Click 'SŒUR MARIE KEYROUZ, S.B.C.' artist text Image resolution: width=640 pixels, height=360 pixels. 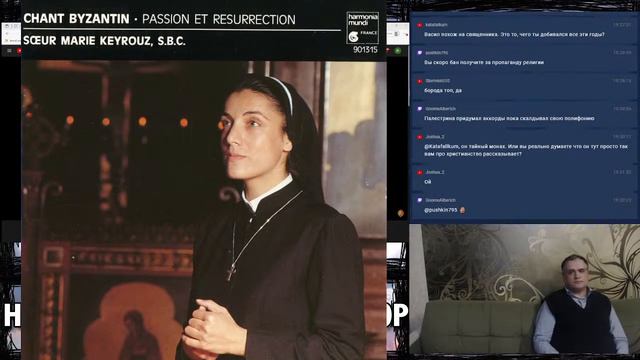(x=104, y=41)
